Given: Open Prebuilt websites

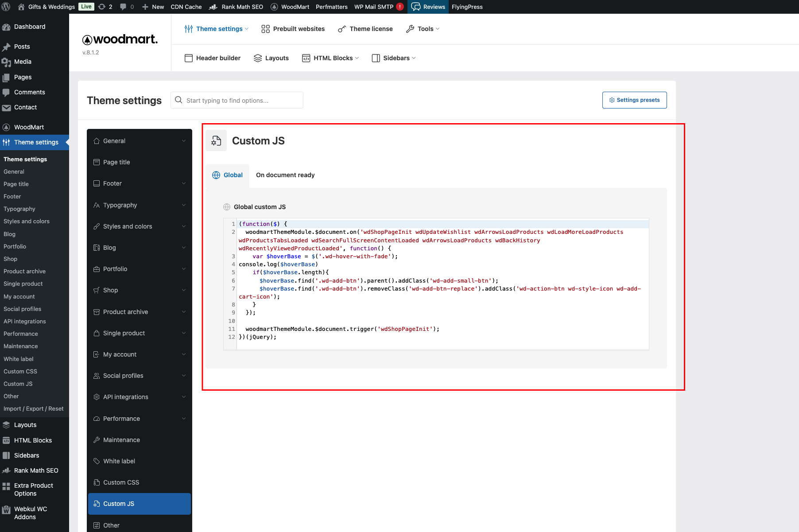Looking at the screenshot, I should (x=293, y=29).
